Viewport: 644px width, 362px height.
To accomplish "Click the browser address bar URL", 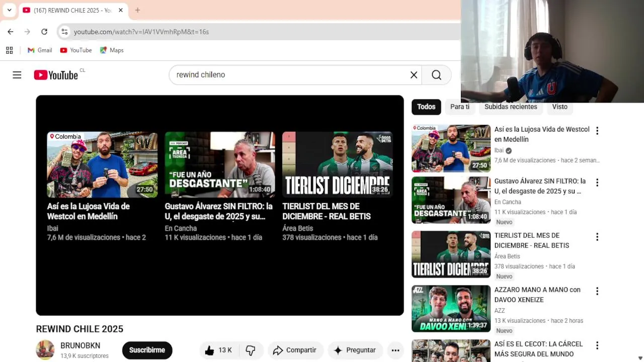I will click(x=141, y=32).
